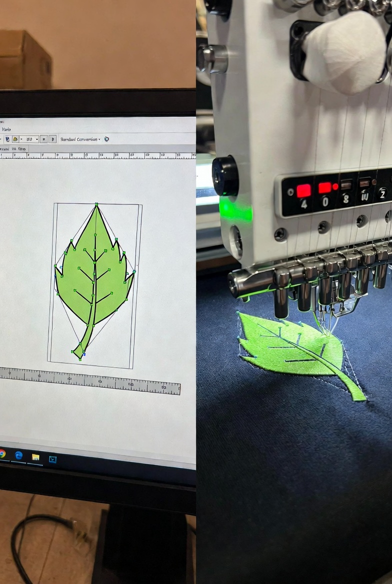Toggle the second square button after the numeric dropdown

pos(53,139)
